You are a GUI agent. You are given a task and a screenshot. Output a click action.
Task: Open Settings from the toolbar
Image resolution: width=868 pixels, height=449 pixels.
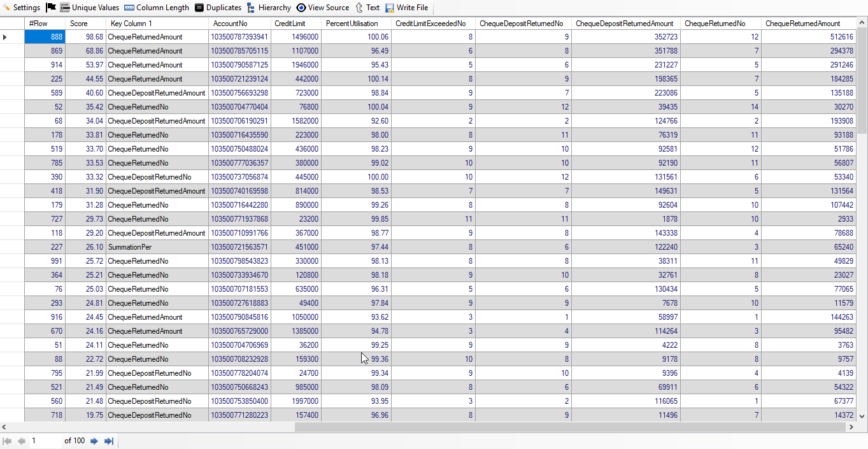[x=22, y=8]
